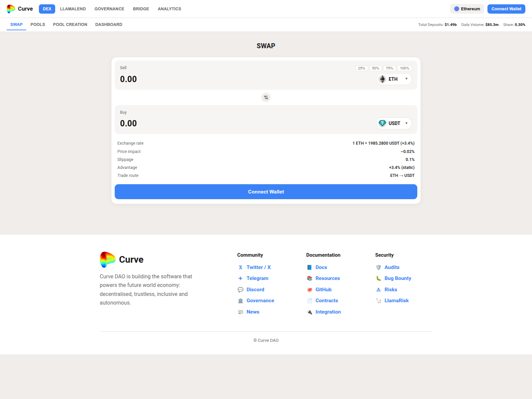532x399 pixels.
Task: Click the swap direction arrows icon
Action: point(266,97)
